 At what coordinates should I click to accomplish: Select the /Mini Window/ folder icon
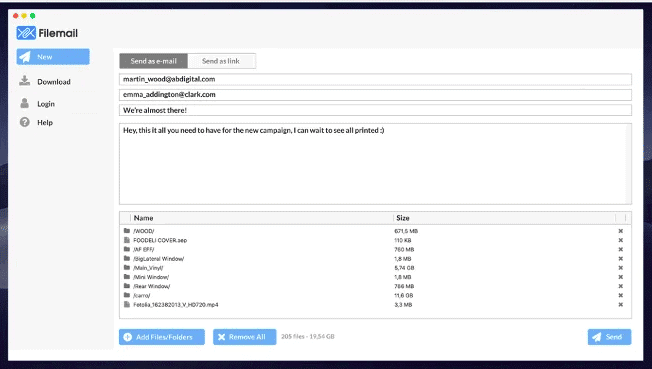point(127,277)
